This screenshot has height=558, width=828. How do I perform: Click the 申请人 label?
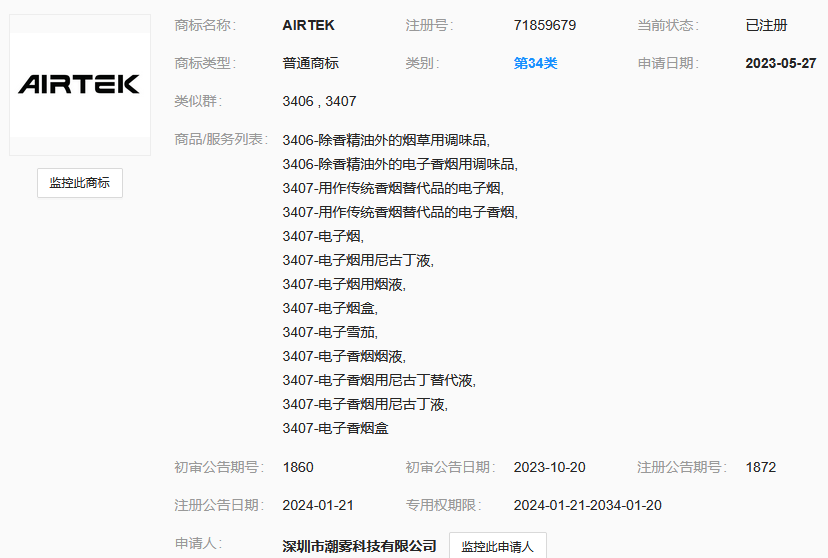[199, 543]
